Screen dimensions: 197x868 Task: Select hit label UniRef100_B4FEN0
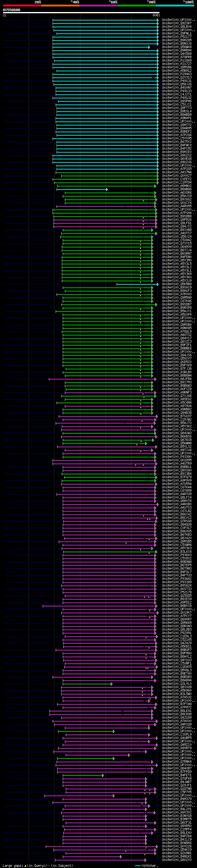click(x=177, y=257)
